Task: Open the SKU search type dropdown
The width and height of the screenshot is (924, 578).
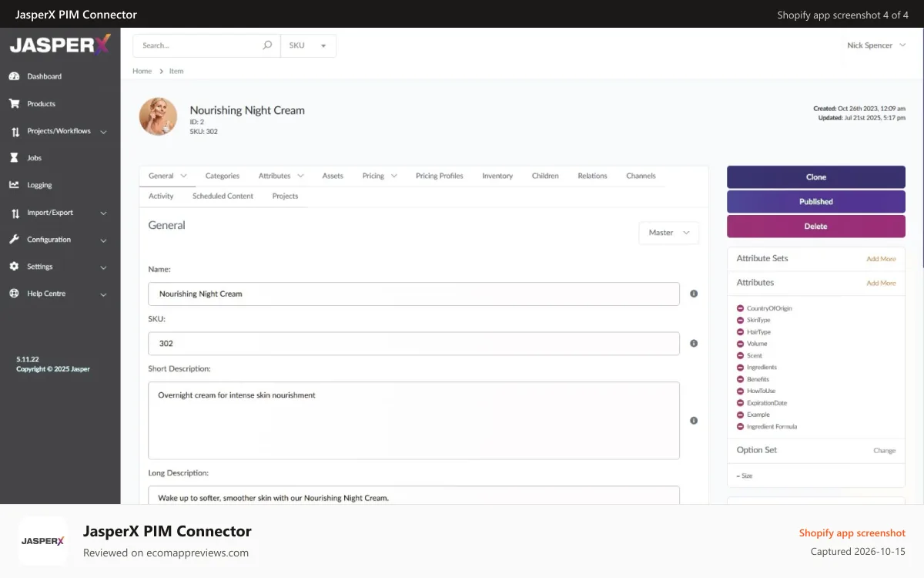Action: pyautogui.click(x=308, y=45)
